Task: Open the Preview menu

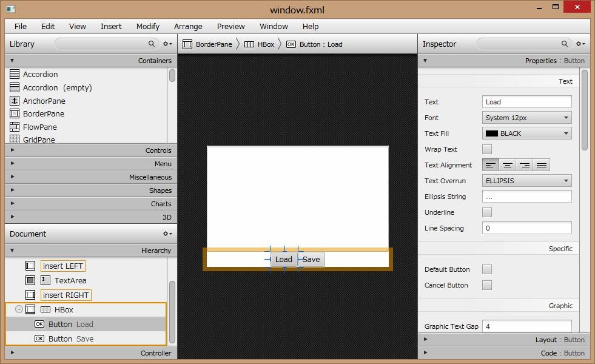Action: tap(231, 26)
